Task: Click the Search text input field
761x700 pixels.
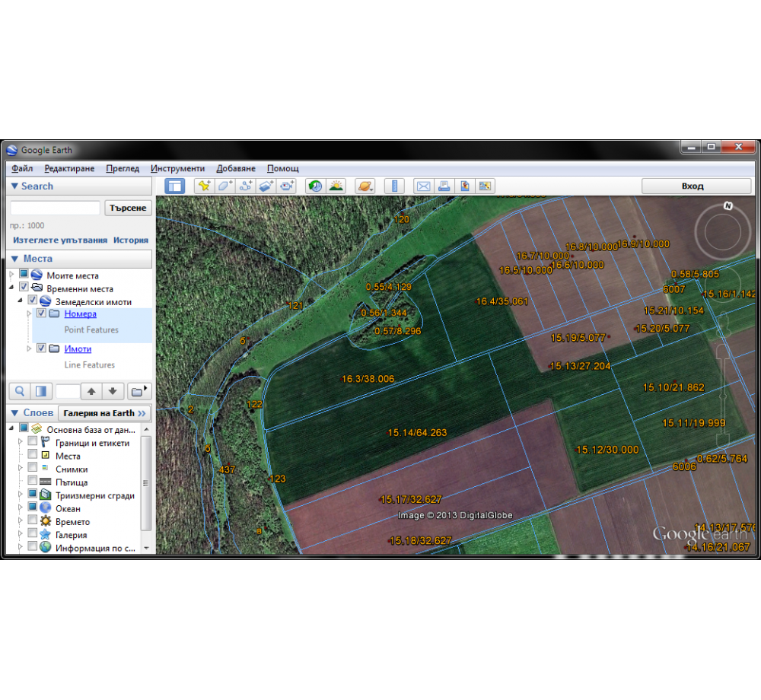Action: [56, 208]
